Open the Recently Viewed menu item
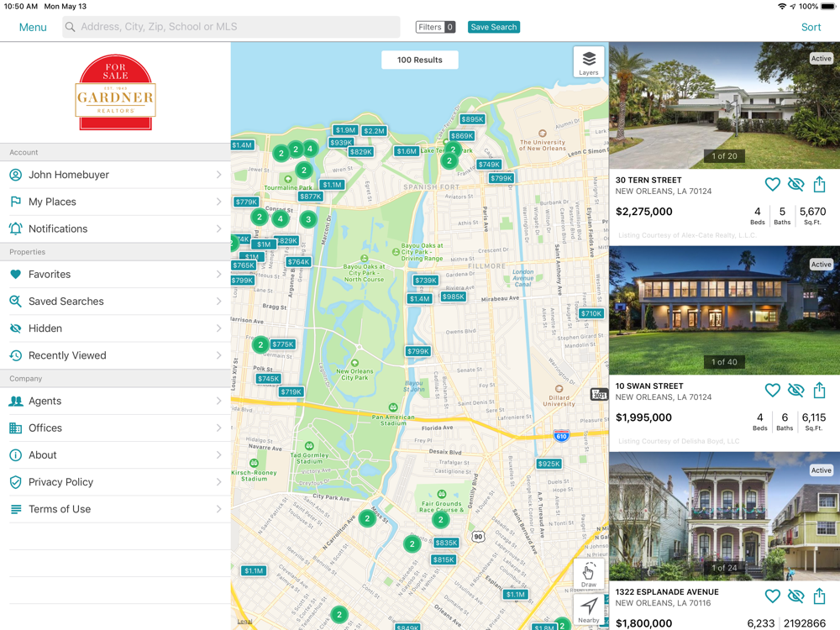This screenshot has height=630, width=840. coord(115,355)
